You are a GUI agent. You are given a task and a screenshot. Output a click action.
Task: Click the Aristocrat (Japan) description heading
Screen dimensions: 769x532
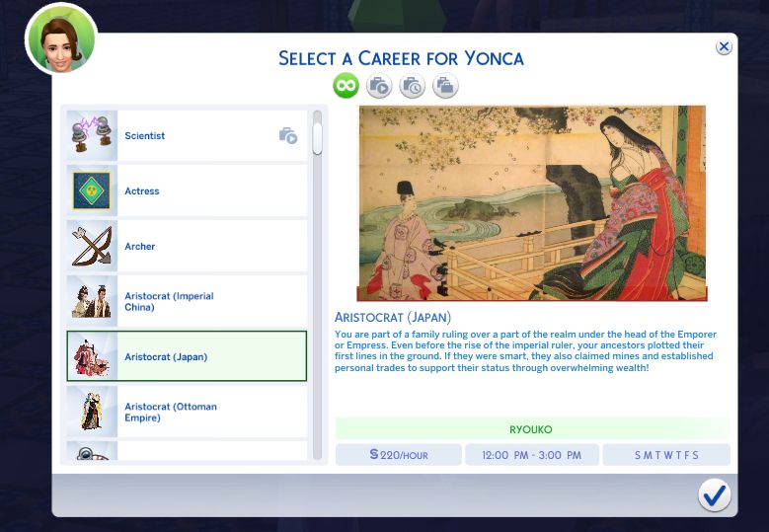393,317
